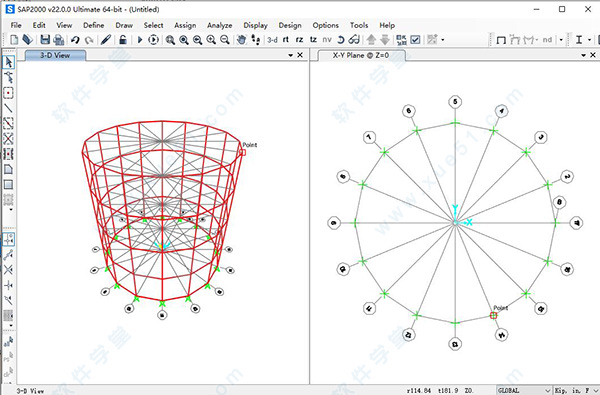600x395 pixels.
Task: Select the 3-D View tab
Action: point(55,55)
